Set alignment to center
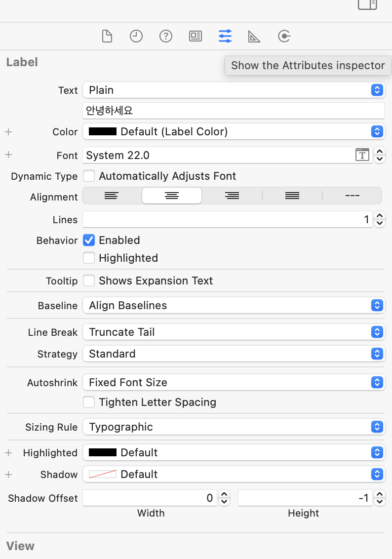This screenshot has height=559, width=392. 172,196
